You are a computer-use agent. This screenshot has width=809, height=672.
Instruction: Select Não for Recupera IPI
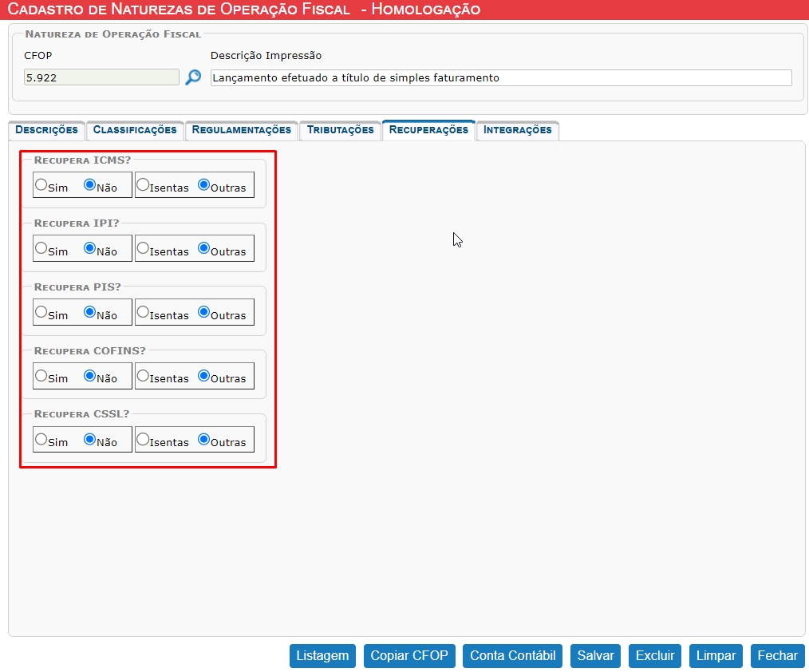(x=90, y=248)
